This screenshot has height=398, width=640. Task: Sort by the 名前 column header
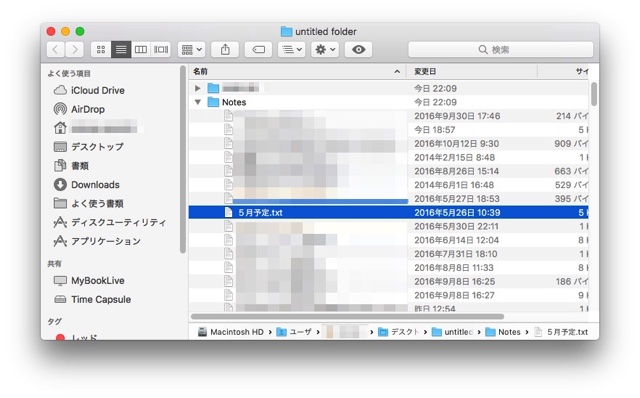(x=297, y=71)
